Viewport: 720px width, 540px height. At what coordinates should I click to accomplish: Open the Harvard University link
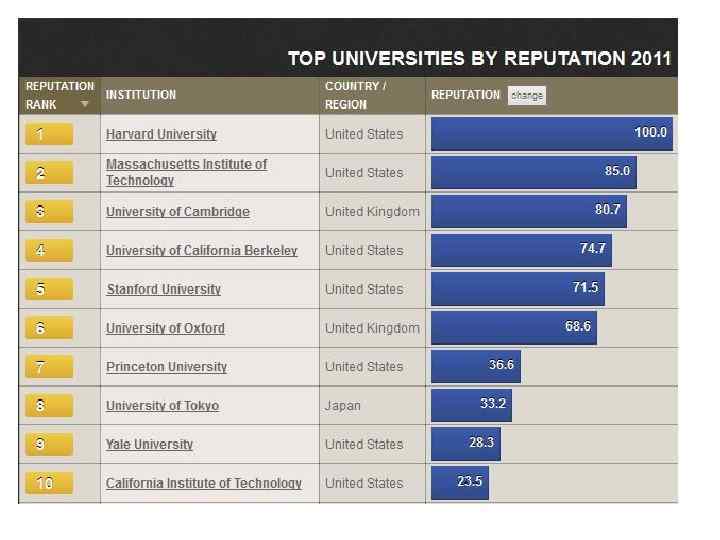pos(161,134)
